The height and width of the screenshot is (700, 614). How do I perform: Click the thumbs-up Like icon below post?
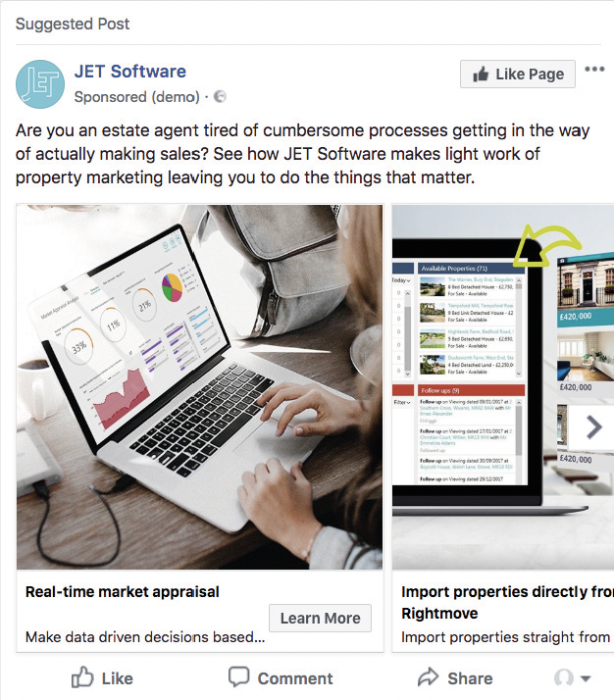(82, 677)
